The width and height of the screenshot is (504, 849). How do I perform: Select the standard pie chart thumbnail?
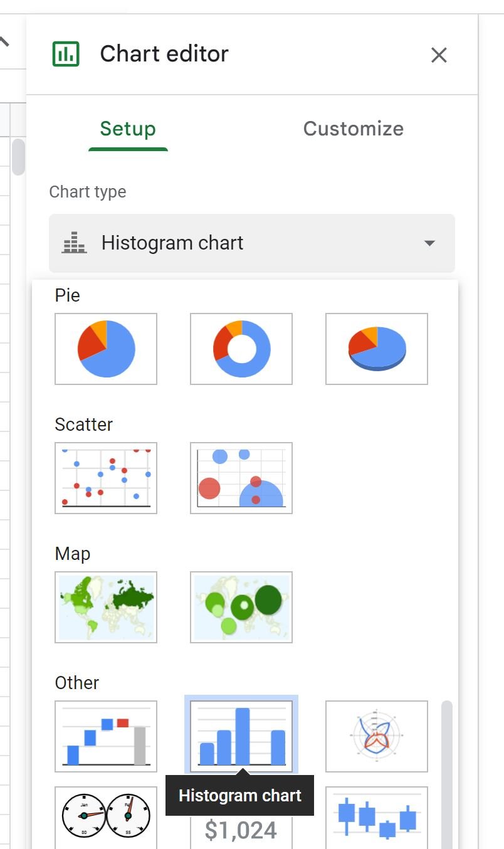pyautogui.click(x=106, y=349)
